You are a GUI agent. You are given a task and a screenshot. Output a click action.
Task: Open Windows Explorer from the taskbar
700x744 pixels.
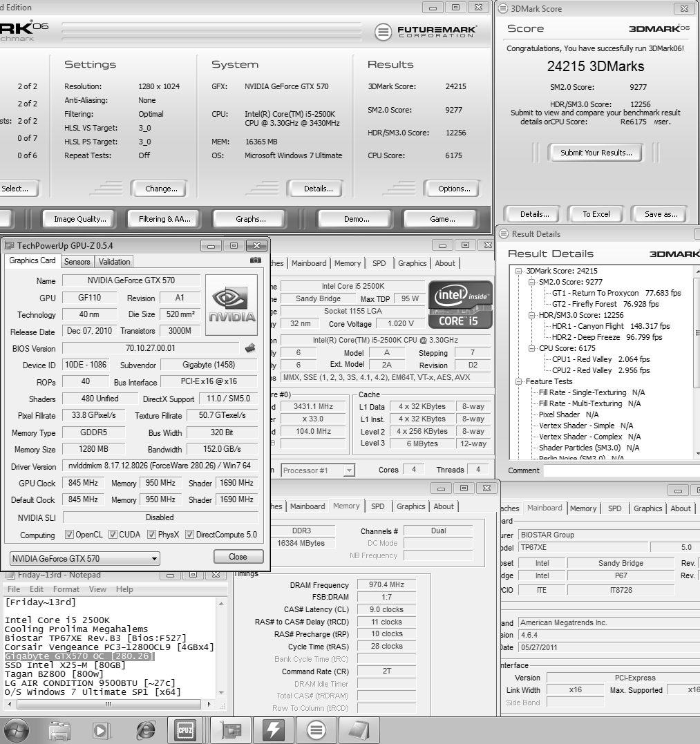pyautogui.click(x=59, y=731)
